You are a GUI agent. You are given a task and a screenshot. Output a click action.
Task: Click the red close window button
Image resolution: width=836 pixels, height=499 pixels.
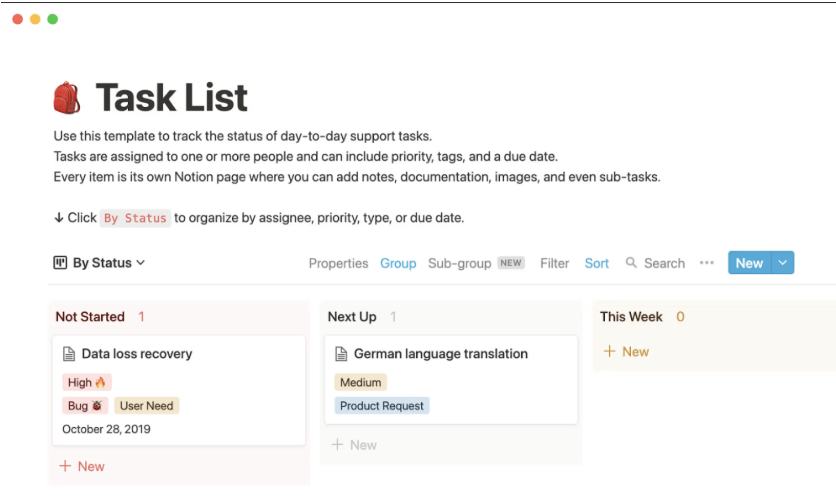(18, 19)
